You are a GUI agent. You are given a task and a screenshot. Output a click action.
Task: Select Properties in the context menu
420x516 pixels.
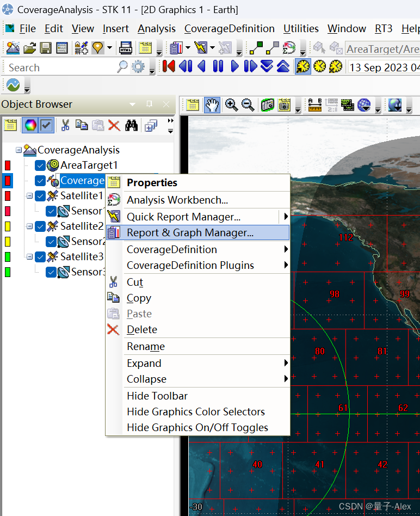[x=197, y=183]
